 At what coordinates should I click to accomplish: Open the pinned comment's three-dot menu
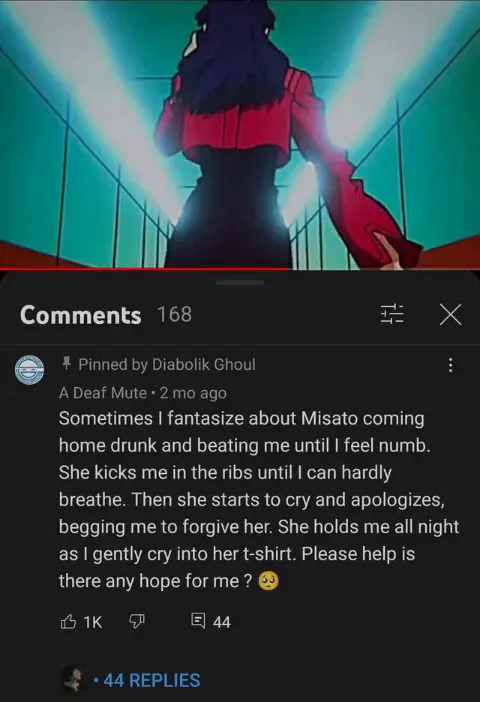(450, 365)
